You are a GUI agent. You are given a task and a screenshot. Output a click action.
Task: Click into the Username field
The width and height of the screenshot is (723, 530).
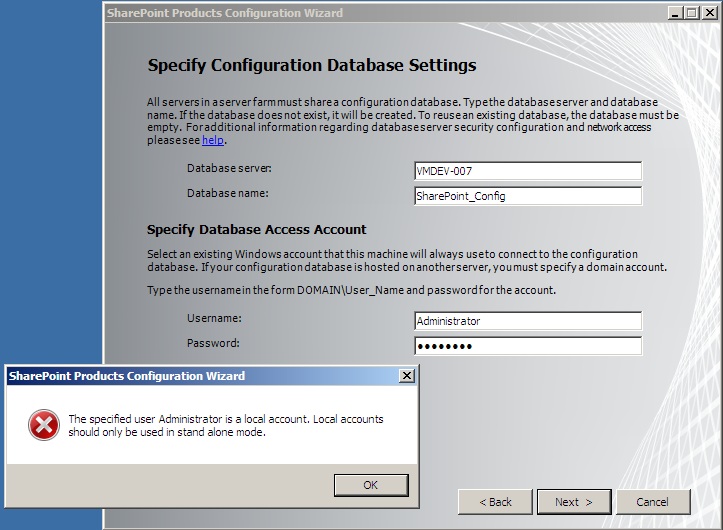[x=528, y=321]
